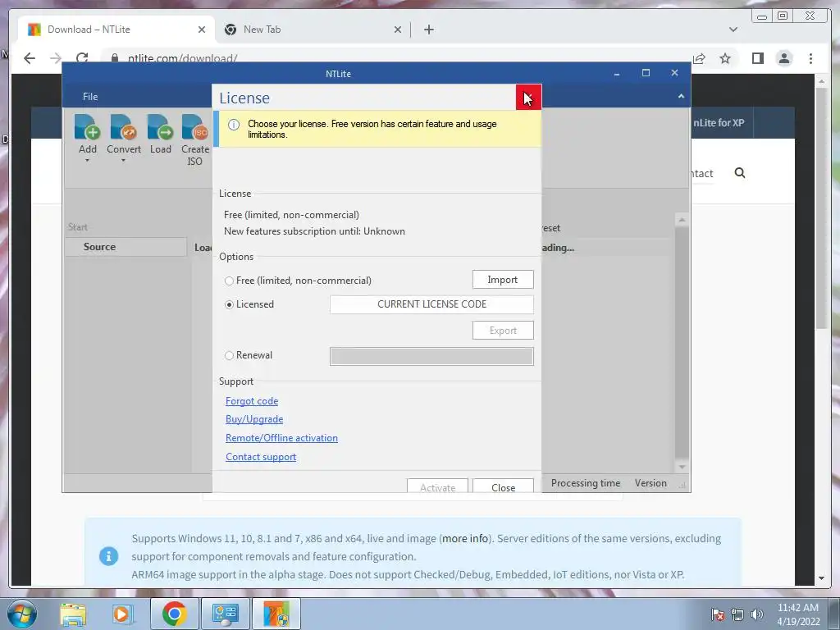Open NTLite taskbar icon
840x630 pixels.
point(276,614)
